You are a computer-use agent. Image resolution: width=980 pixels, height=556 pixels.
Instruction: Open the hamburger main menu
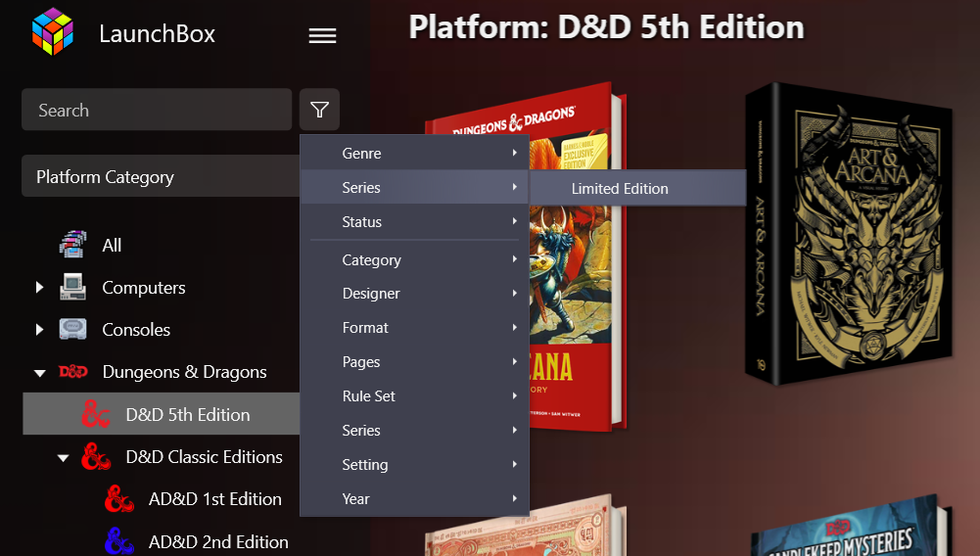tap(322, 35)
